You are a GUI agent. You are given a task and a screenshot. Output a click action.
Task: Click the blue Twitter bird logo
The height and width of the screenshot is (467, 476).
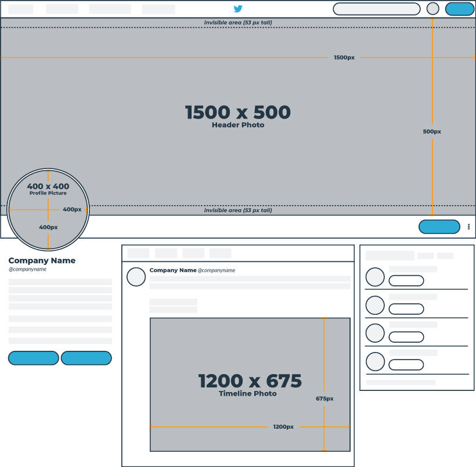pyautogui.click(x=238, y=9)
